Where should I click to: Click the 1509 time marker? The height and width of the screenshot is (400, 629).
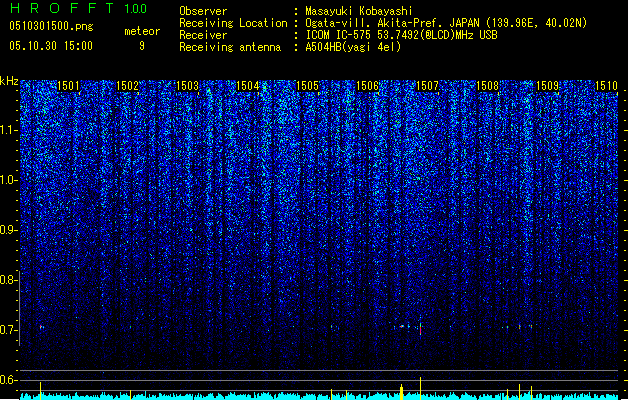tap(547, 85)
